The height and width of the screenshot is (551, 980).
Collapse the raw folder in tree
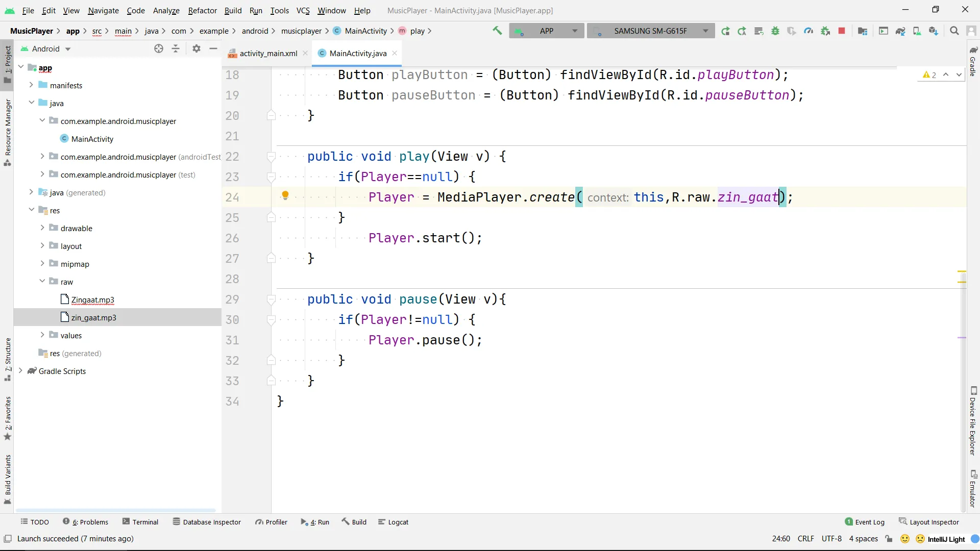click(x=42, y=281)
